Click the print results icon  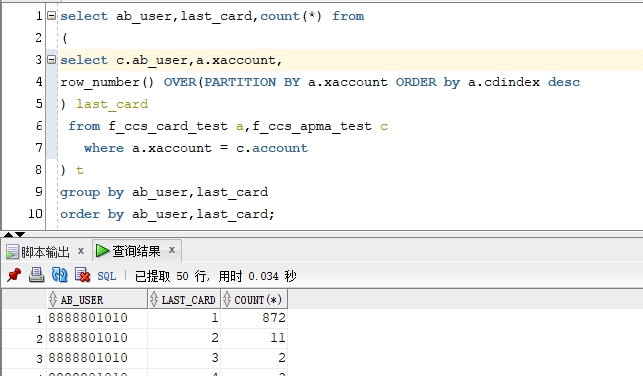point(36,275)
